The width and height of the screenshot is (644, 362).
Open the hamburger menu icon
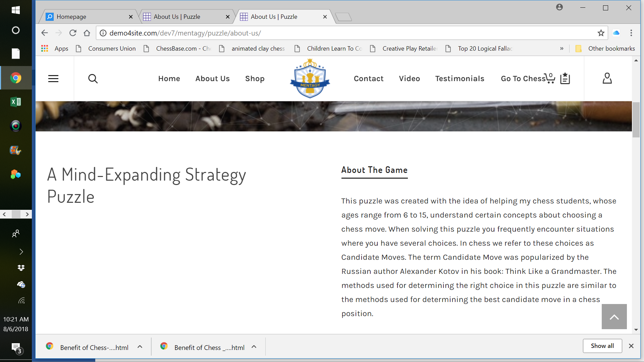53,79
